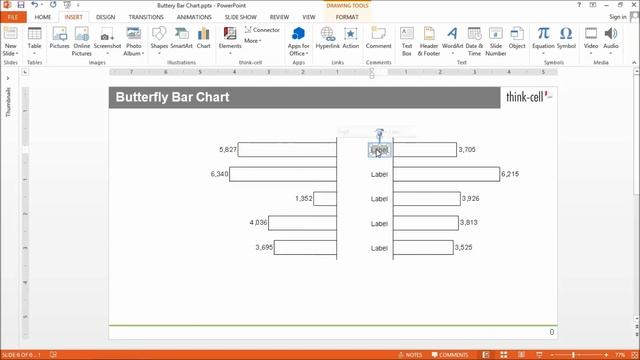Insert Slide Number
The width and height of the screenshot is (640, 360).
click(x=496, y=34)
